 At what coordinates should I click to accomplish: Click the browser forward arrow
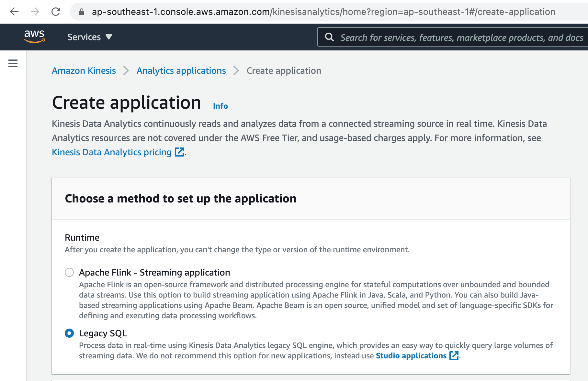click(x=35, y=12)
